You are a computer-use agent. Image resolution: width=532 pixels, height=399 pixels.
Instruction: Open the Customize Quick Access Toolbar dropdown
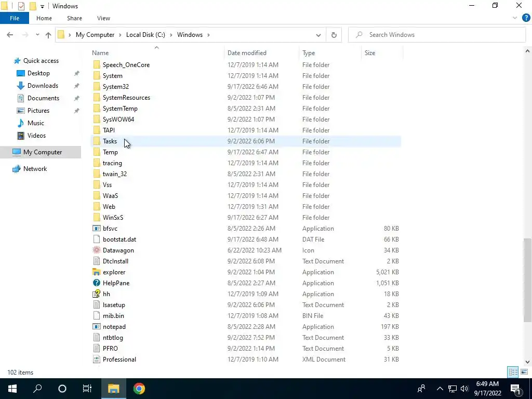tap(42, 6)
